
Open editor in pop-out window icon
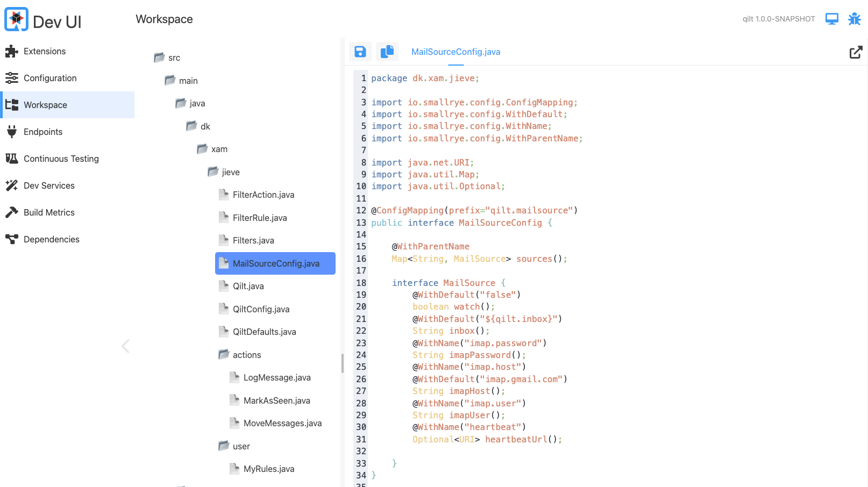856,52
